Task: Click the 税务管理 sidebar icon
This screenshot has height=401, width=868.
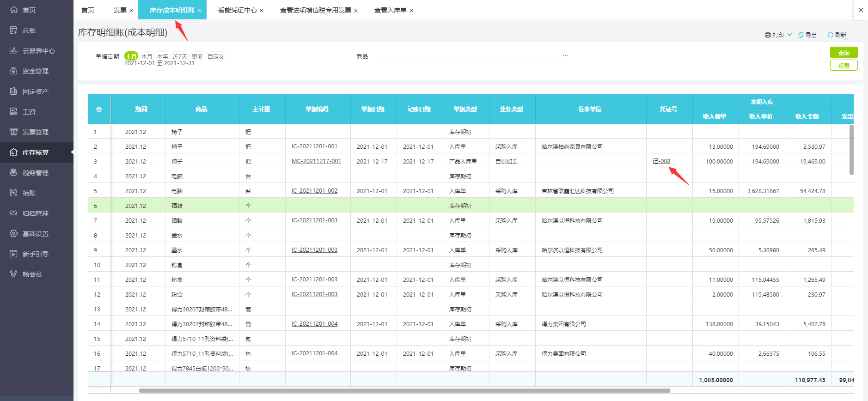Action: pyautogui.click(x=13, y=173)
